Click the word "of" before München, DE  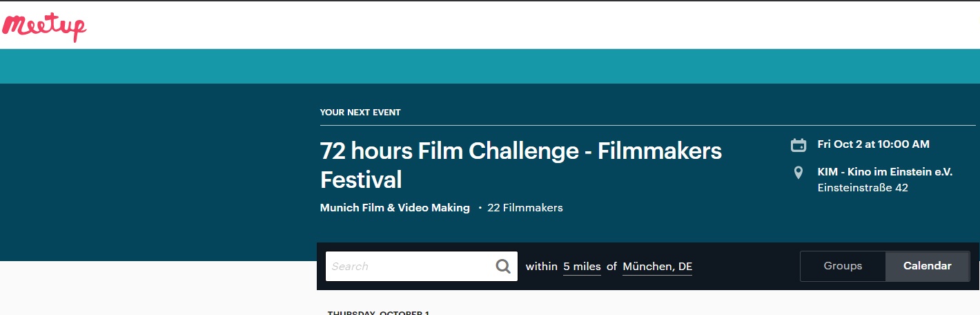pyautogui.click(x=611, y=267)
